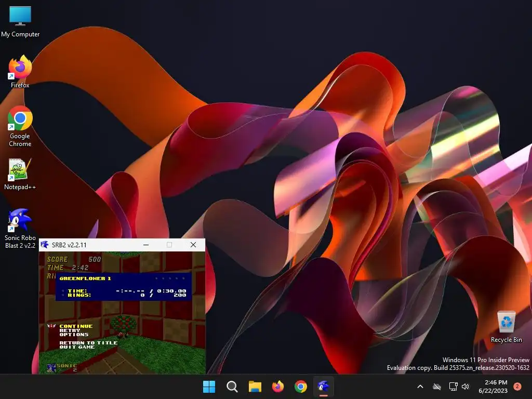The image size is (532, 399).
Task: Select the Recycle Bin desktop icon
Action: 506,326
